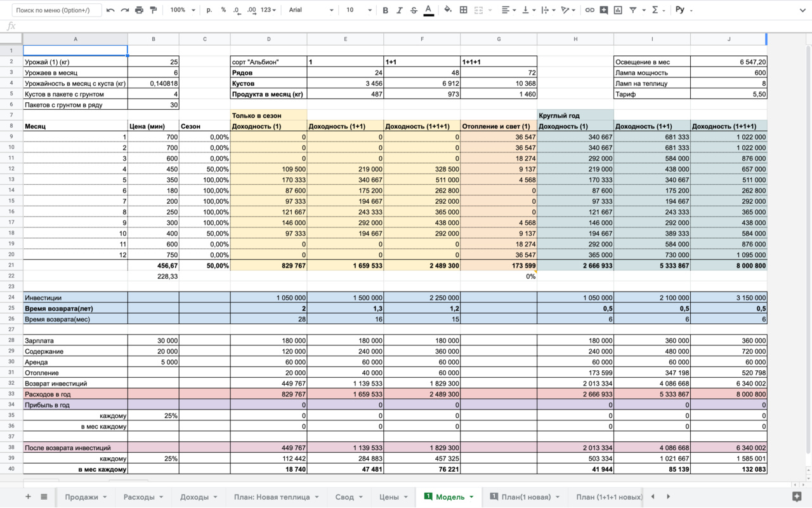The image size is (812, 508).
Task: Switch to the Расходы sheet tab
Action: [143, 497]
